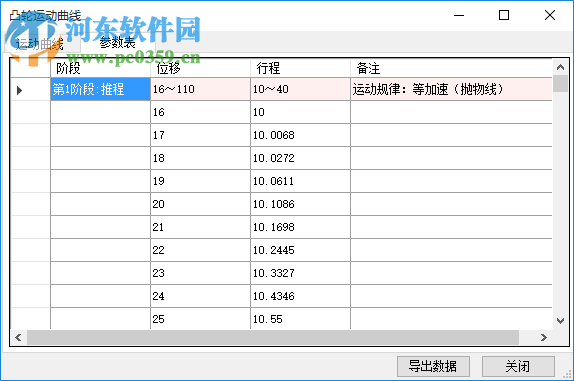Select the 16~110 displacement cell

(x=200, y=89)
